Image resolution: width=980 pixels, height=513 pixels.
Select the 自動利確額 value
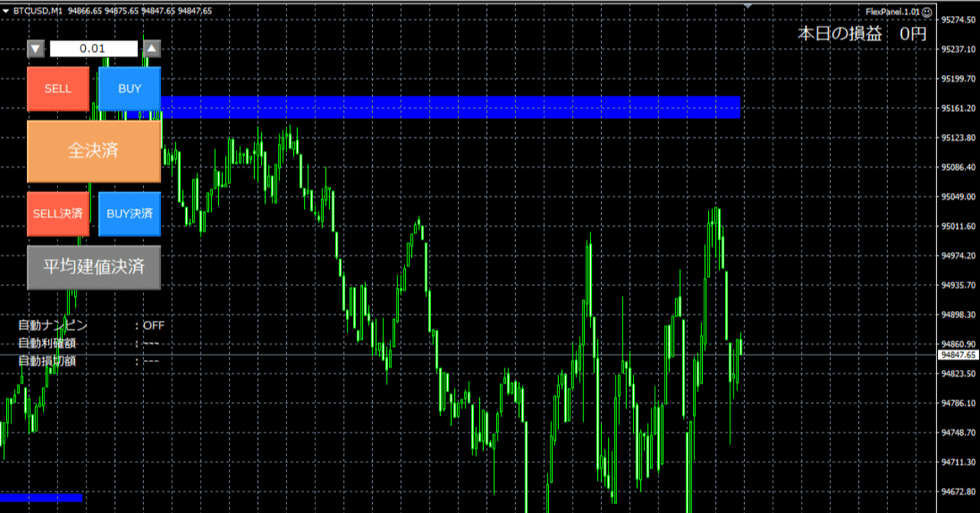[x=151, y=343]
